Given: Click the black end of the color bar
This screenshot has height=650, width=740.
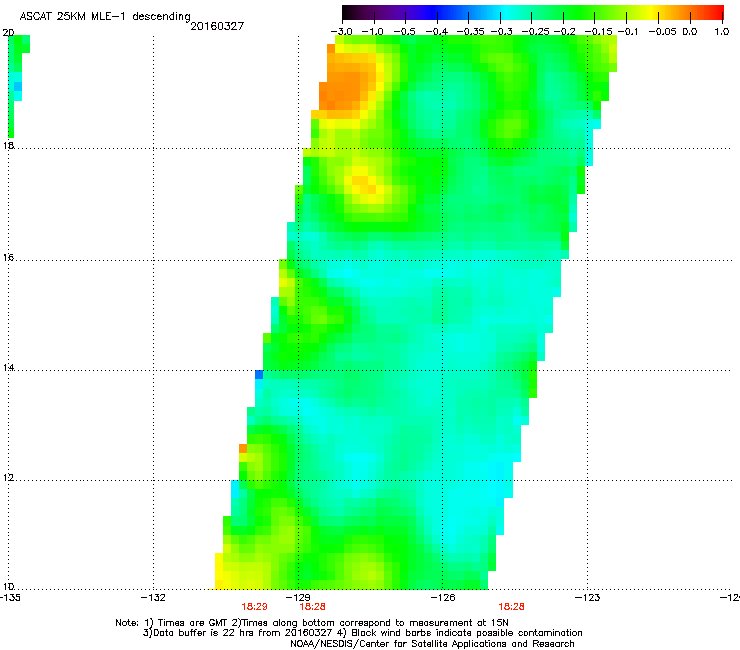Looking at the screenshot, I should click(349, 12).
